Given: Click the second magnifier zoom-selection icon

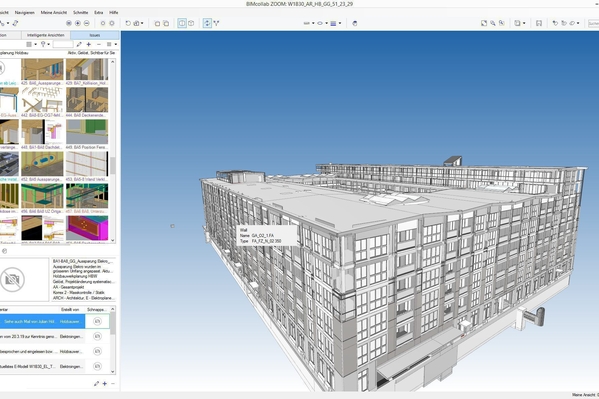Looking at the screenshot, I should (502, 23).
